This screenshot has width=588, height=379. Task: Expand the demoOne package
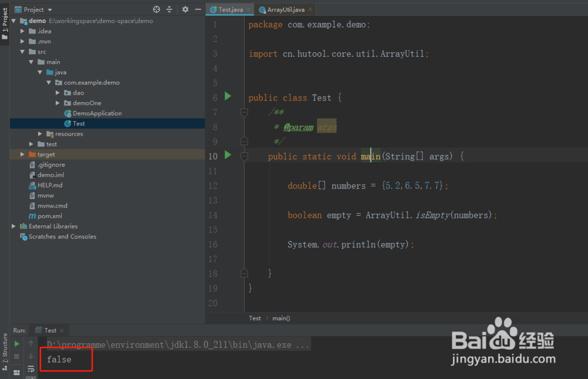[58, 103]
